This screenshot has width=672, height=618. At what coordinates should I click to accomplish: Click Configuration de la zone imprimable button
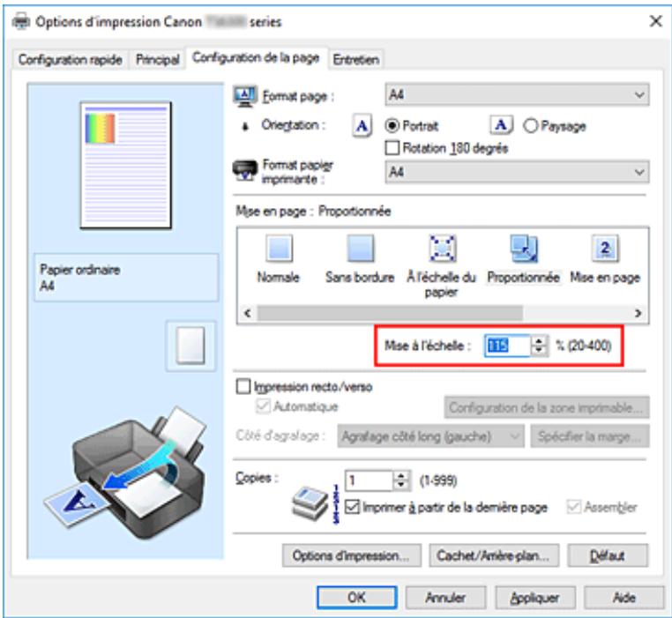(547, 407)
